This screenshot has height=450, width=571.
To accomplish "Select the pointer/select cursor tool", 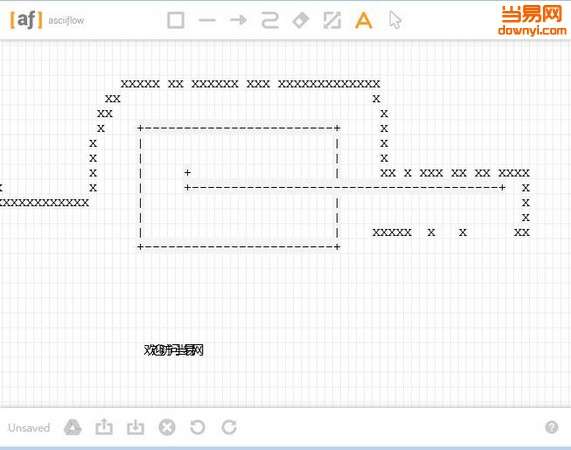I will click(395, 20).
